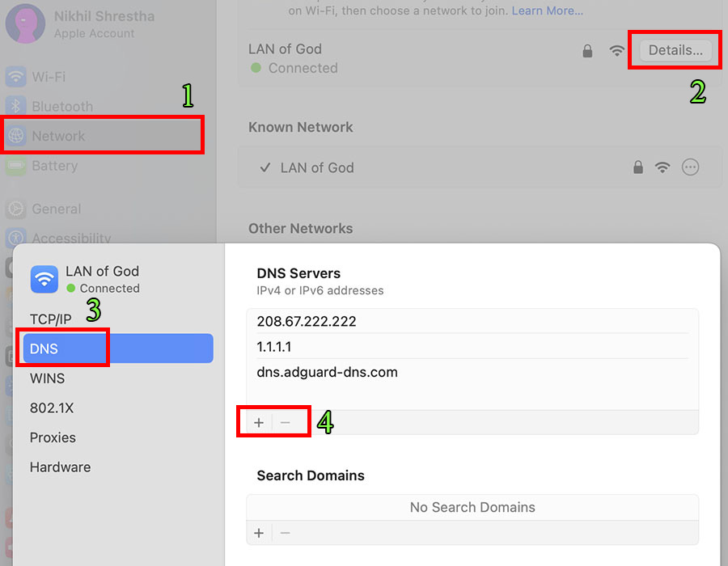Image resolution: width=728 pixels, height=566 pixels.
Task: Open Battery settings from the sidebar
Action: (x=53, y=166)
